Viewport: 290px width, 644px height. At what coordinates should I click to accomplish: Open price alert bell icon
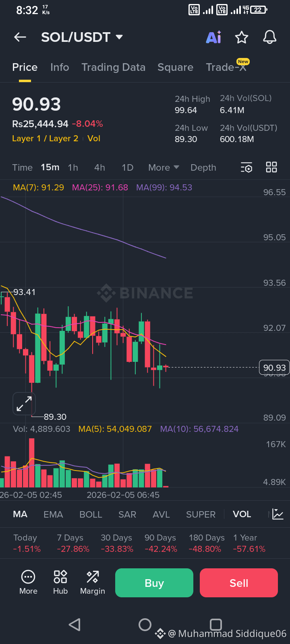(270, 37)
